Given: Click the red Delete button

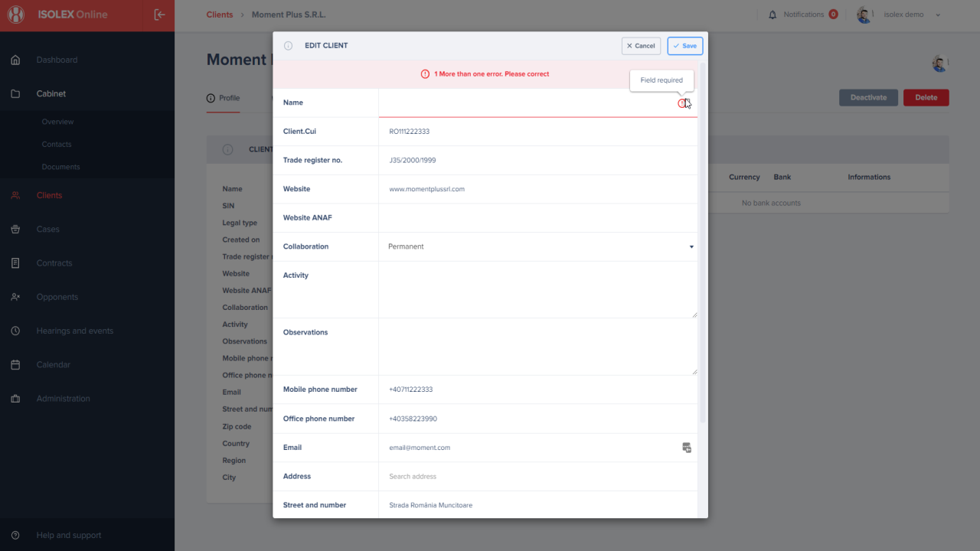Looking at the screenshot, I should point(926,97).
